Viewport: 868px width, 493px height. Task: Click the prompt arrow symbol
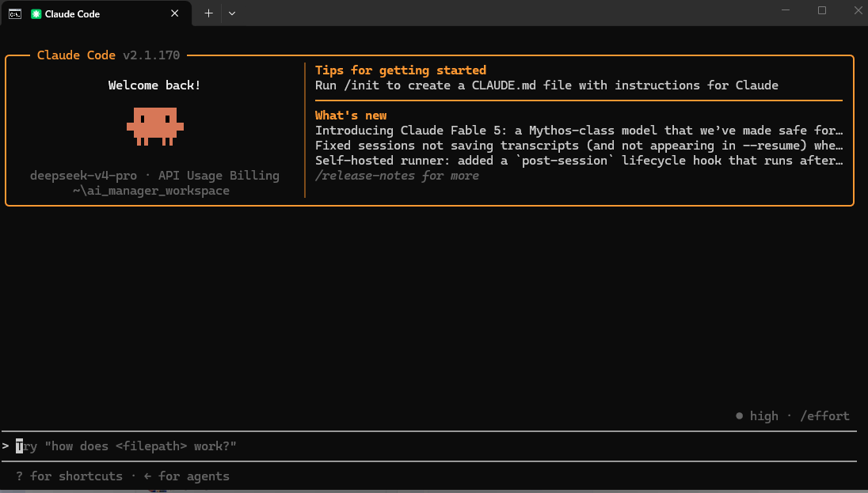[6, 446]
